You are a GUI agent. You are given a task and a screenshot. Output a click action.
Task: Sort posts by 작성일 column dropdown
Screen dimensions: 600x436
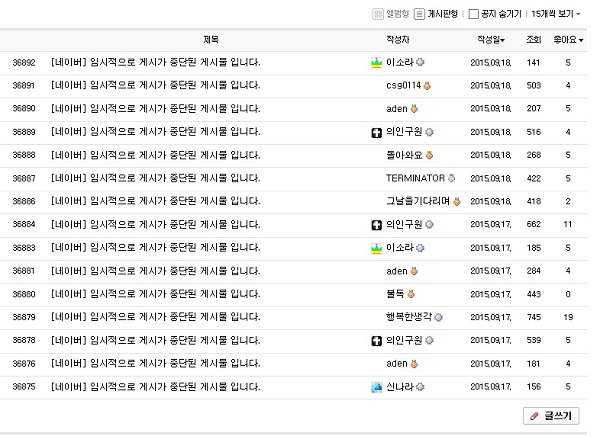point(490,40)
